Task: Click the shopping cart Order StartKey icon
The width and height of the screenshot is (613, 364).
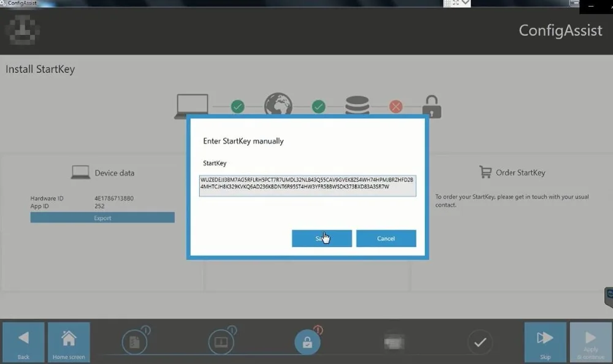Action: coord(485,172)
